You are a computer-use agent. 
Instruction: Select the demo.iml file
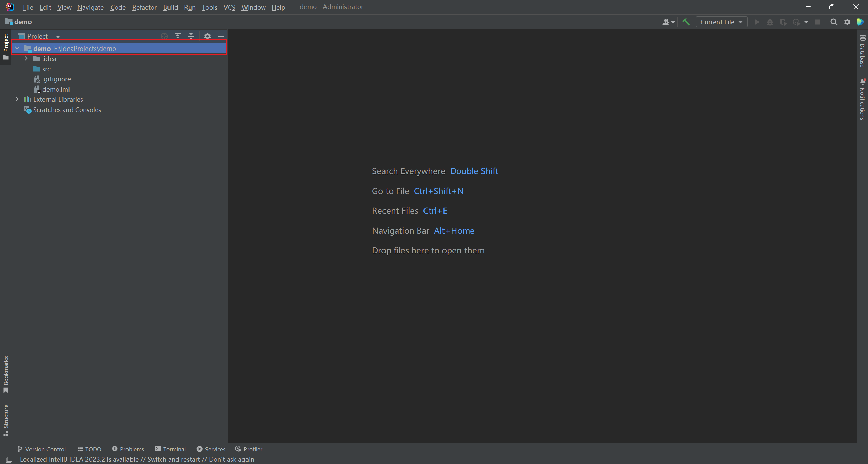[x=56, y=89]
